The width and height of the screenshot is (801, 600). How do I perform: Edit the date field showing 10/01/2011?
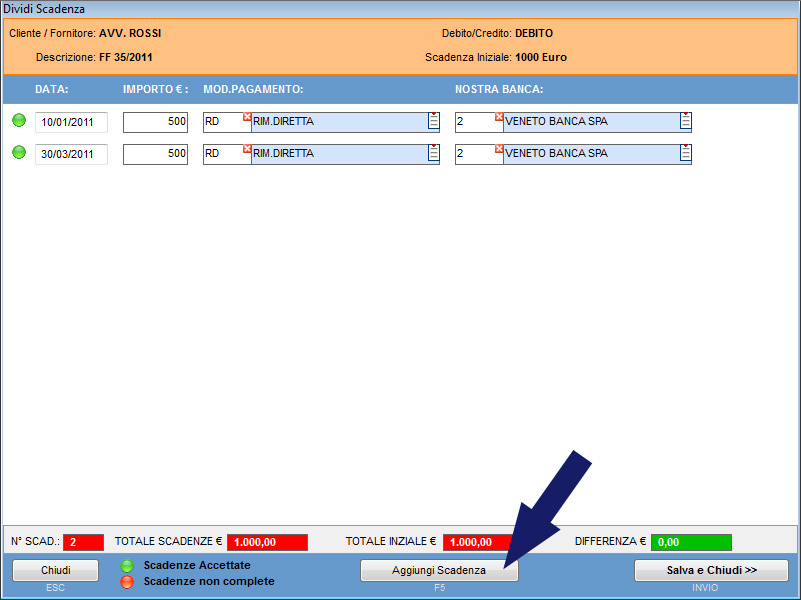[x=71, y=123]
